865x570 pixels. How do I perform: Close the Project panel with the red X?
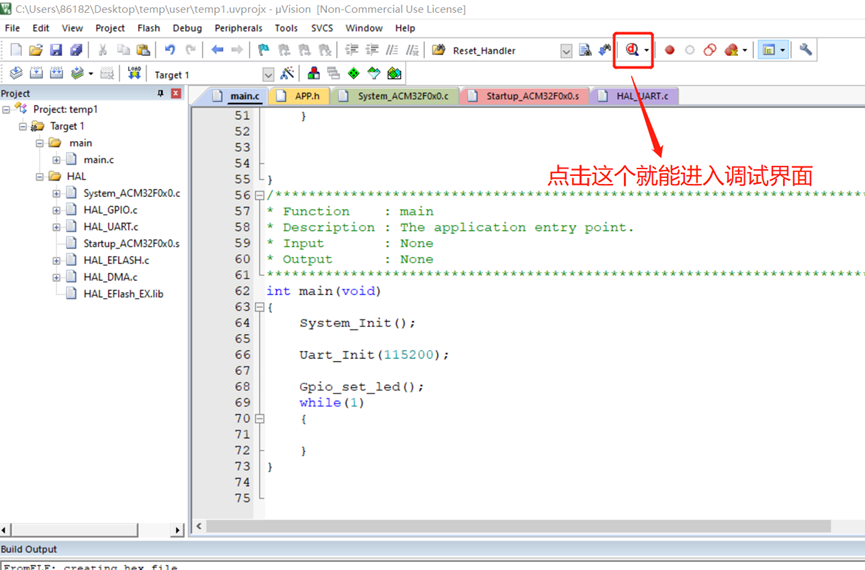[176, 93]
